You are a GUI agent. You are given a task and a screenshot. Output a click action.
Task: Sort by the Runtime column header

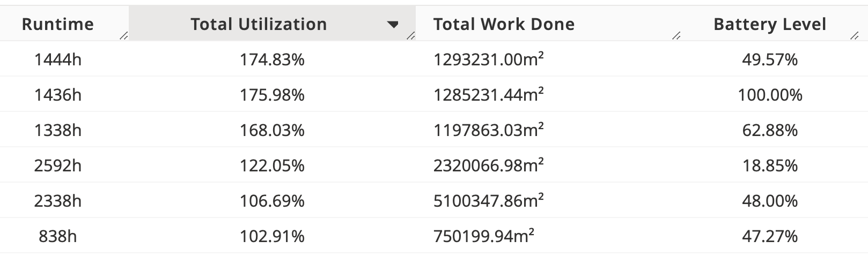58,24
